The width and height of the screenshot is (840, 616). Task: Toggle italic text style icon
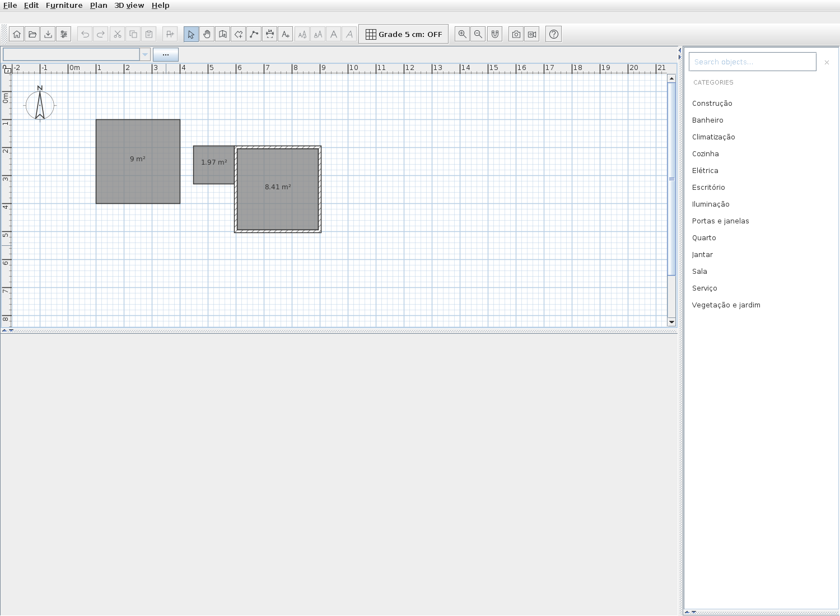(349, 34)
